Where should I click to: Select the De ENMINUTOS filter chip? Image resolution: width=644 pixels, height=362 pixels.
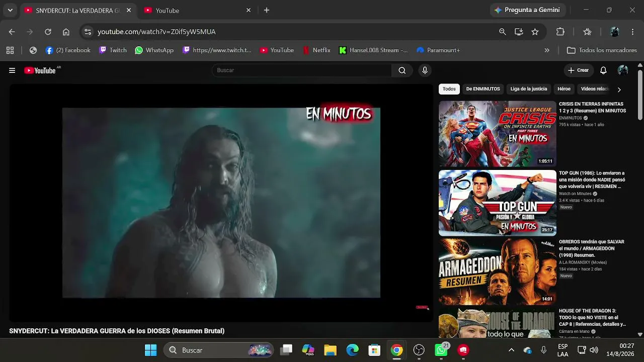pos(483,89)
